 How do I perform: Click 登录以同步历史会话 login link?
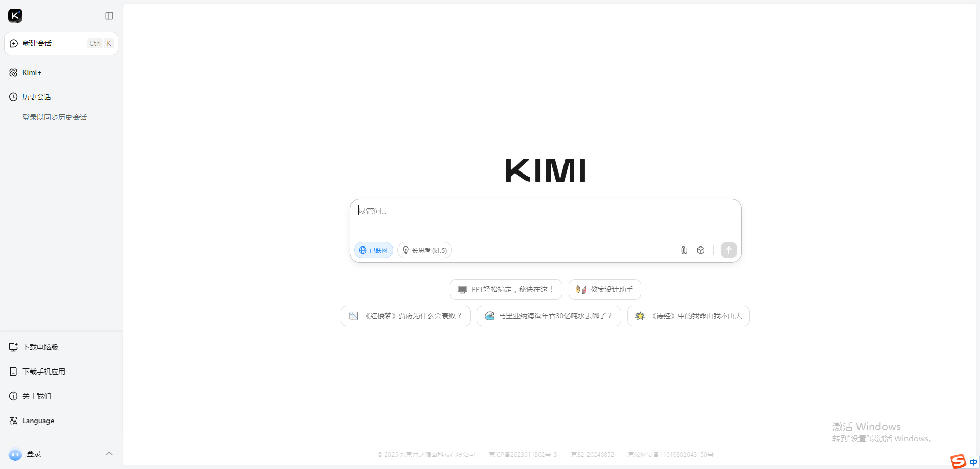click(55, 117)
